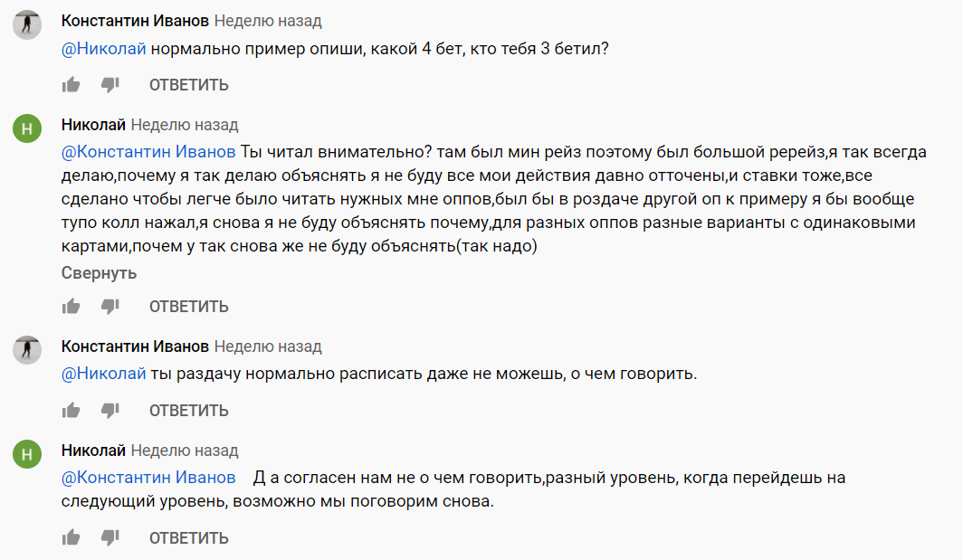This screenshot has height=560, width=963.
Task: Collapse Николай's long comment with Свернуть
Action: [99, 272]
